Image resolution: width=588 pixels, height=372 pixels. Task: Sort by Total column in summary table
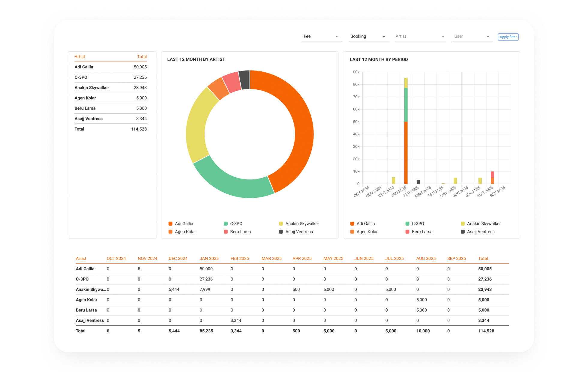tap(142, 57)
